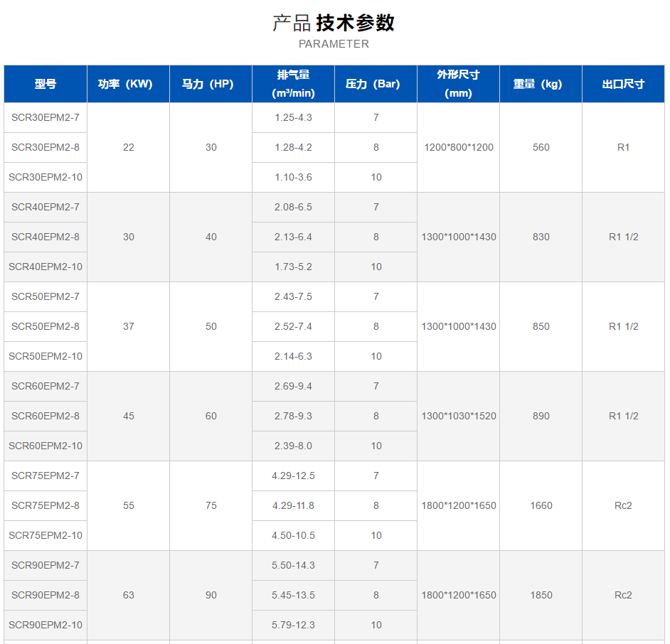Click the SCR40EPM2-8 model cell
The height and width of the screenshot is (644, 670).
point(46,237)
